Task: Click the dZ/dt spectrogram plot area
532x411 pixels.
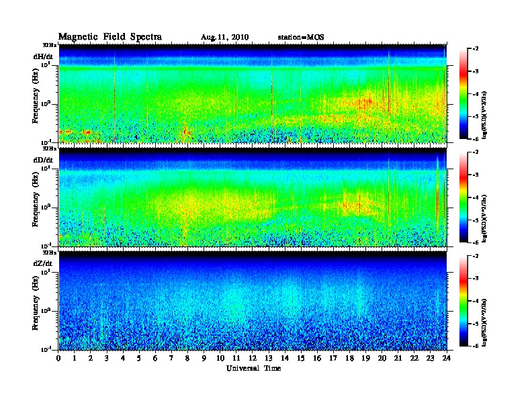Action: 253,301
